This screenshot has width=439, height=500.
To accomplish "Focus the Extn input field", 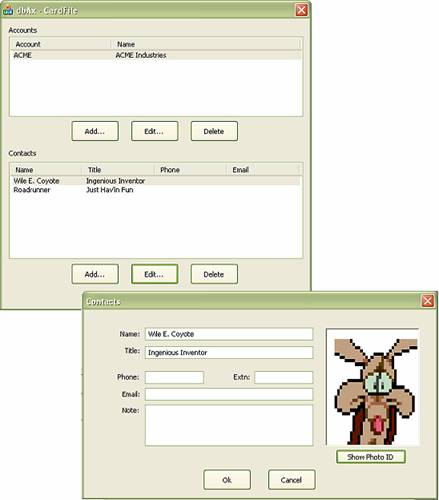I will [x=284, y=377].
